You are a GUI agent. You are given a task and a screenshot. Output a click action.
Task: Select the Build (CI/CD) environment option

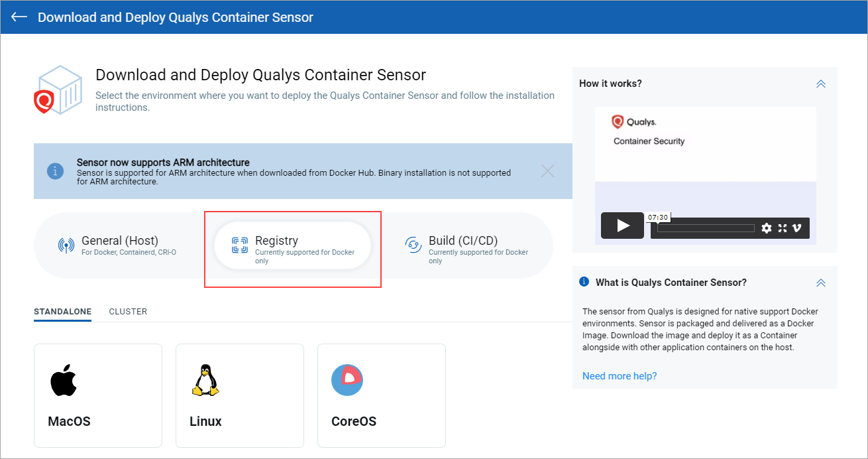(x=467, y=245)
